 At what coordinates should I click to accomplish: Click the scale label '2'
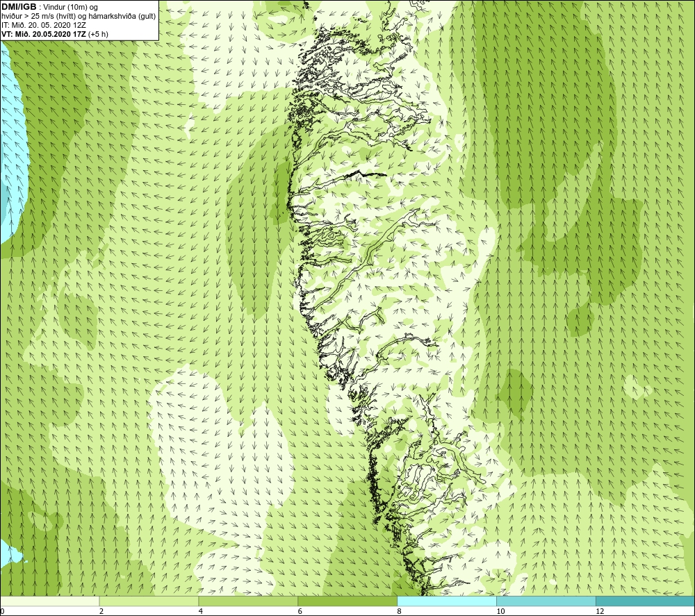click(101, 612)
